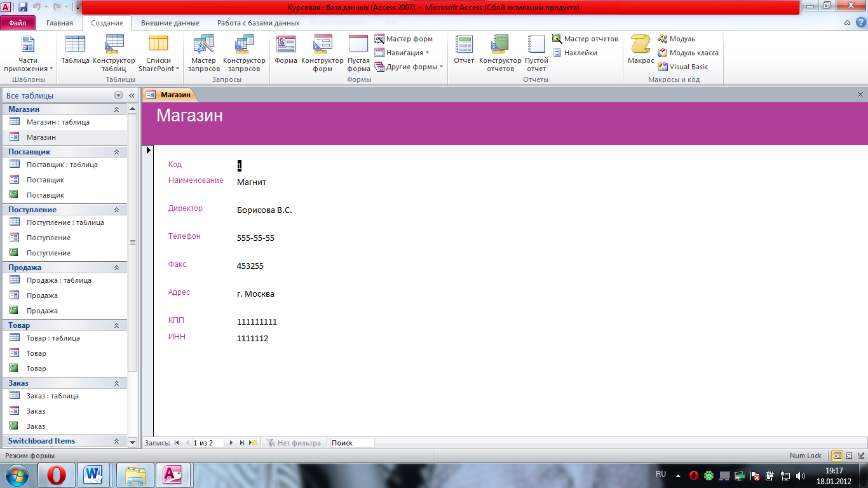This screenshot has width=868, height=488.
Task: Click the Поиск search box
Action: point(352,443)
